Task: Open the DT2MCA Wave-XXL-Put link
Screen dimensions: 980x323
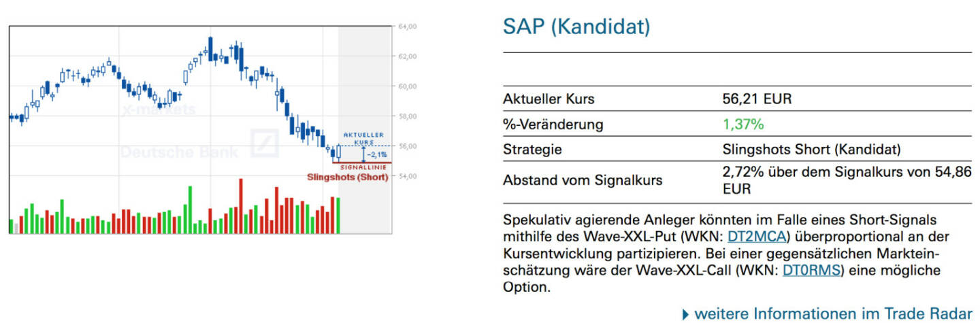Action: pos(757,237)
